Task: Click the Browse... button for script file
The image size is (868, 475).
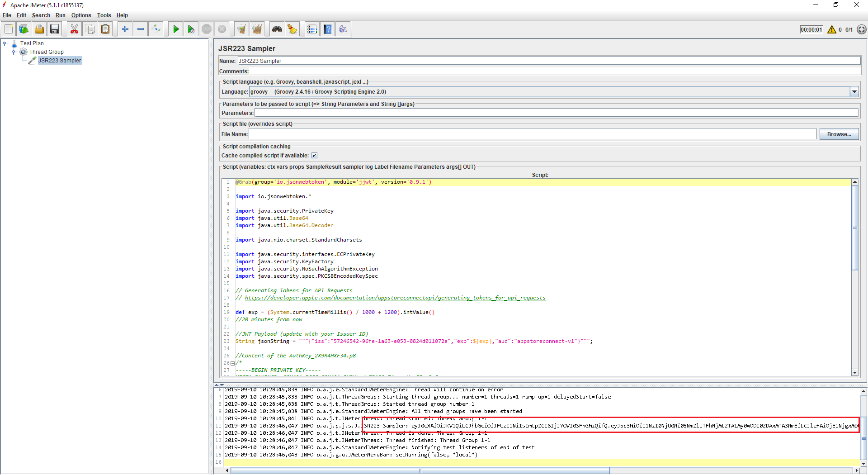Action: (839, 134)
